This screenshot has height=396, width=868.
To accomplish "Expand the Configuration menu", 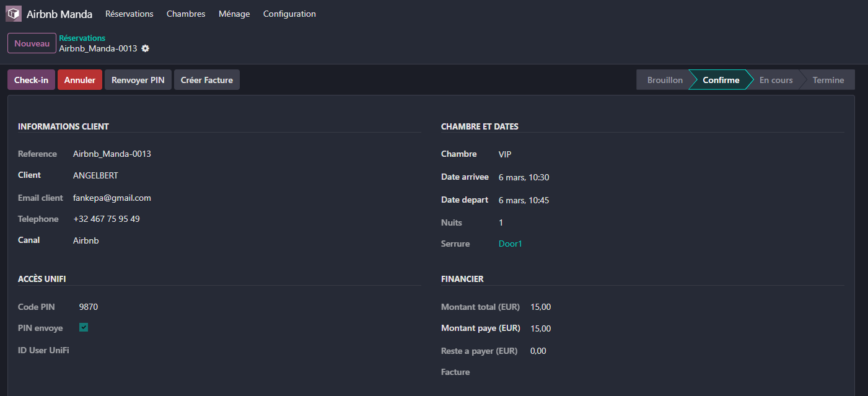I will [289, 14].
